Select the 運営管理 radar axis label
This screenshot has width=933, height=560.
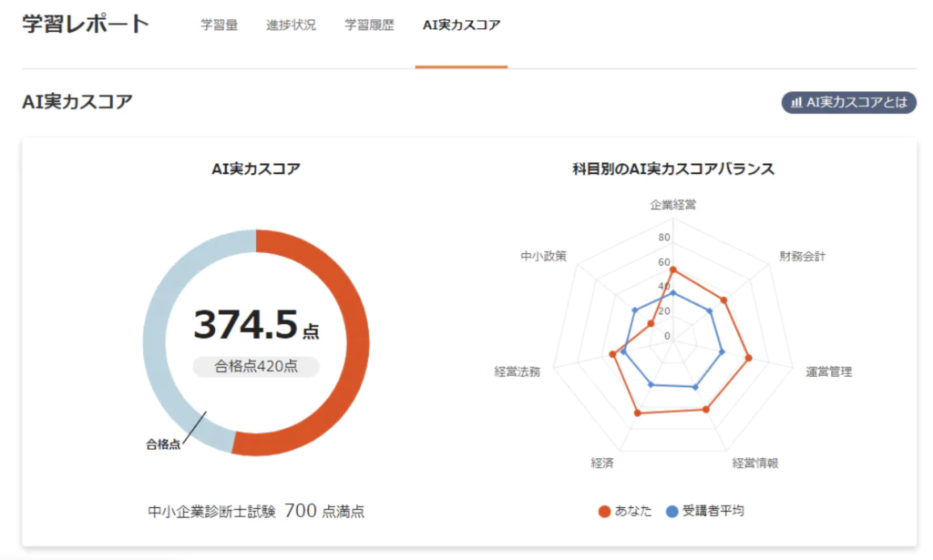point(828,372)
